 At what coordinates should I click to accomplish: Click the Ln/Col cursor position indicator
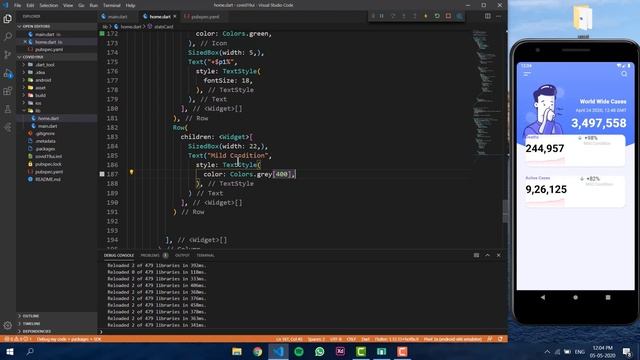click(x=289, y=339)
